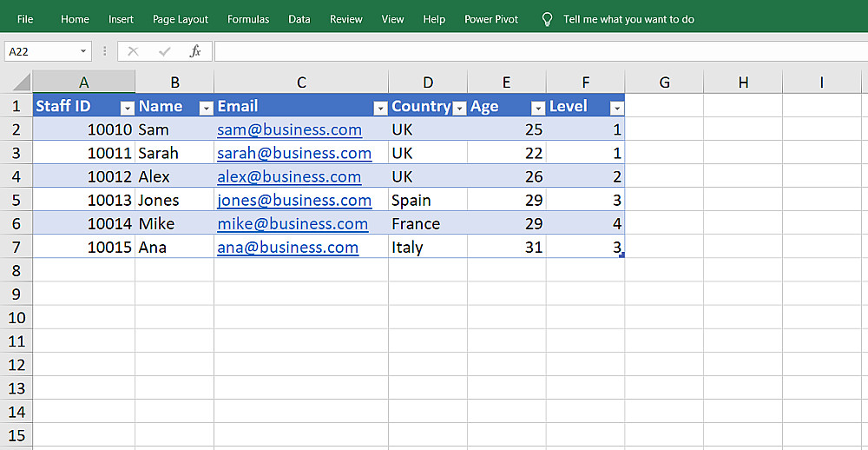
Task: Click the Insert Function fx icon
Action: click(195, 51)
